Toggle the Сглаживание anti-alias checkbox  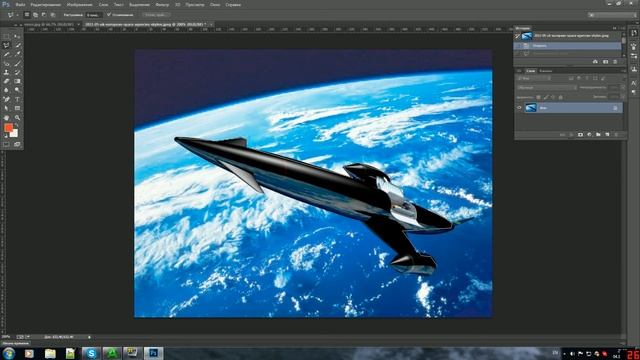[109, 15]
